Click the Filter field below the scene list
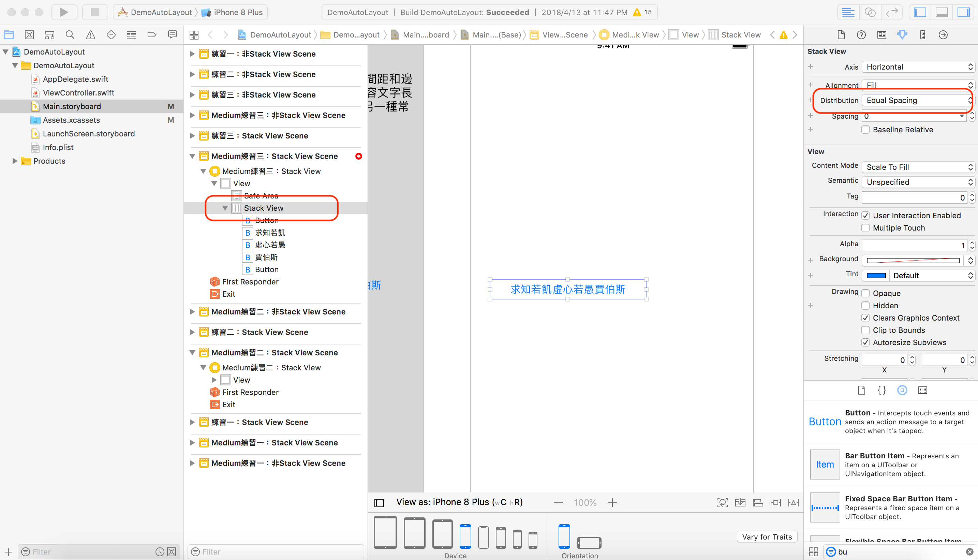The image size is (978, 560). [275, 551]
